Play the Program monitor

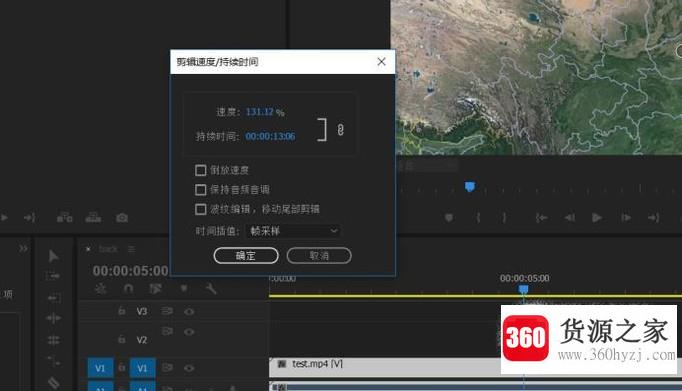click(x=597, y=217)
